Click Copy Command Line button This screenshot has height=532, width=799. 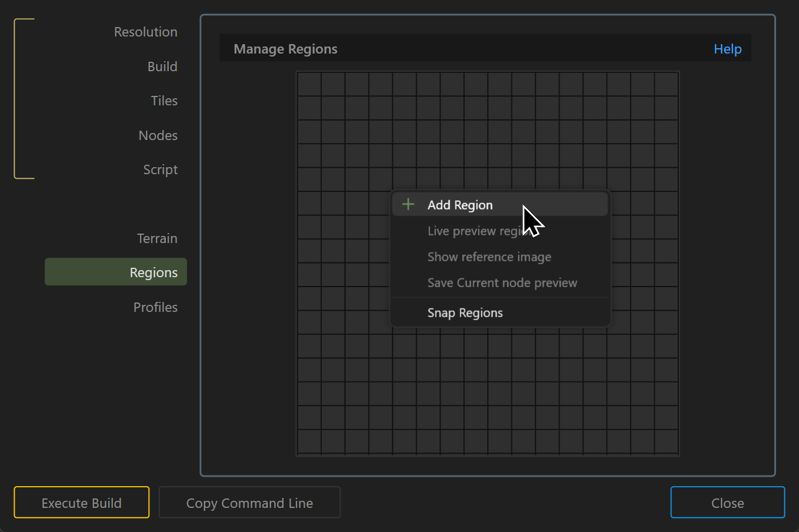pos(249,503)
